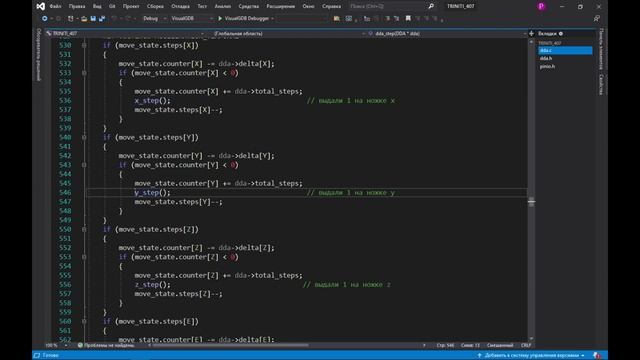Open the global scope navigation dropdown
This screenshot has height=360, width=640.
click(x=289, y=33)
